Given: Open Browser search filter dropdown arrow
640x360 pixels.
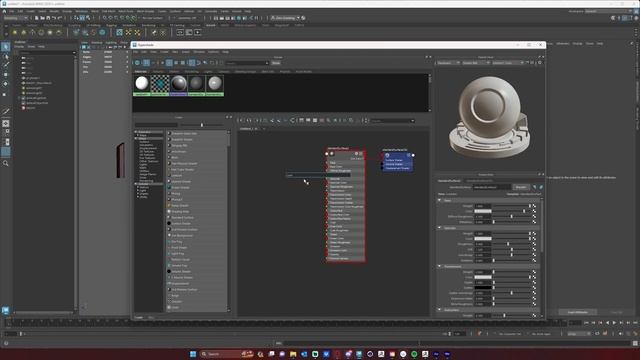Looking at the screenshot, I should 267,63.
